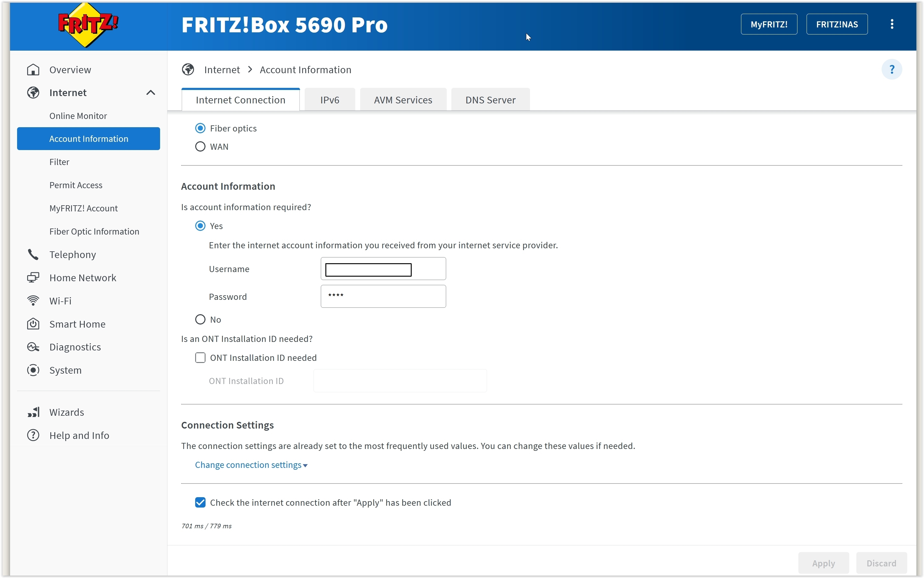Viewport: 924px width, 578px height.
Task: Focus the Password input field
Action: tap(383, 296)
